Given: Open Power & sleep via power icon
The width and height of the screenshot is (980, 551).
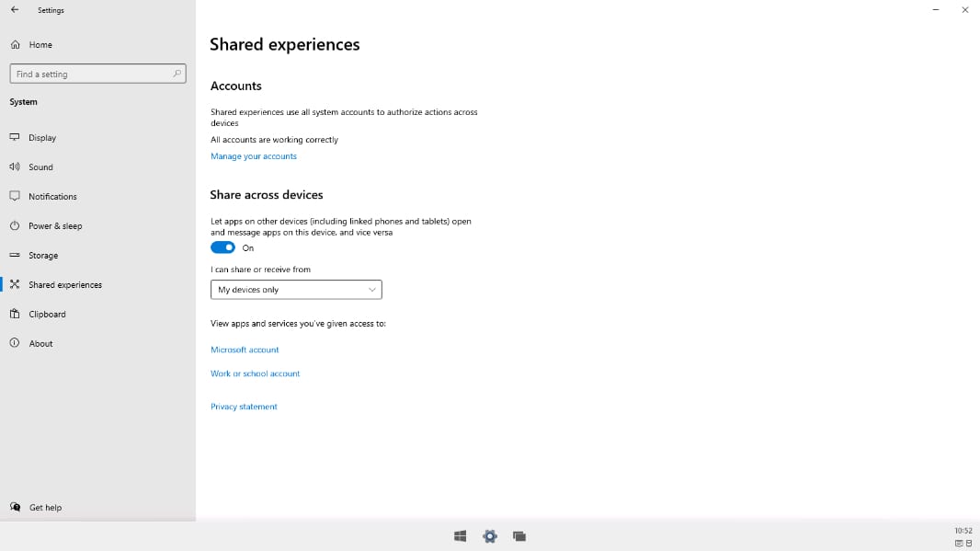Looking at the screenshot, I should coord(15,225).
